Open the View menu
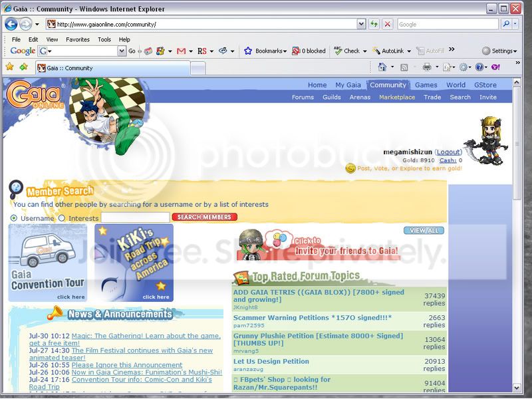532x399 pixels. point(53,39)
